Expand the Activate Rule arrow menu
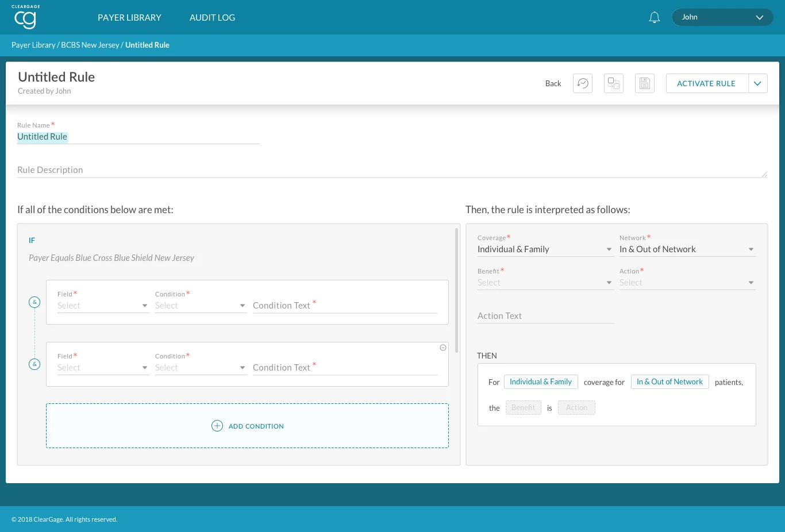 point(758,83)
